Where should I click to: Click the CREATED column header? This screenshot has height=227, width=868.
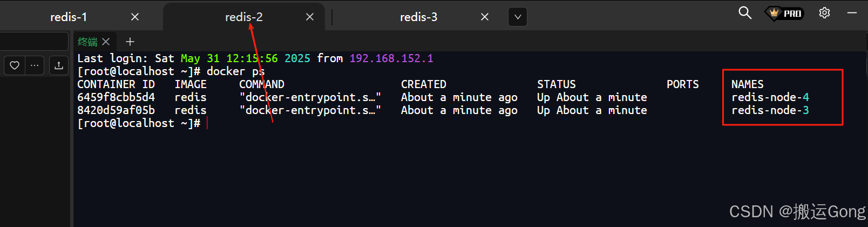[x=424, y=84]
